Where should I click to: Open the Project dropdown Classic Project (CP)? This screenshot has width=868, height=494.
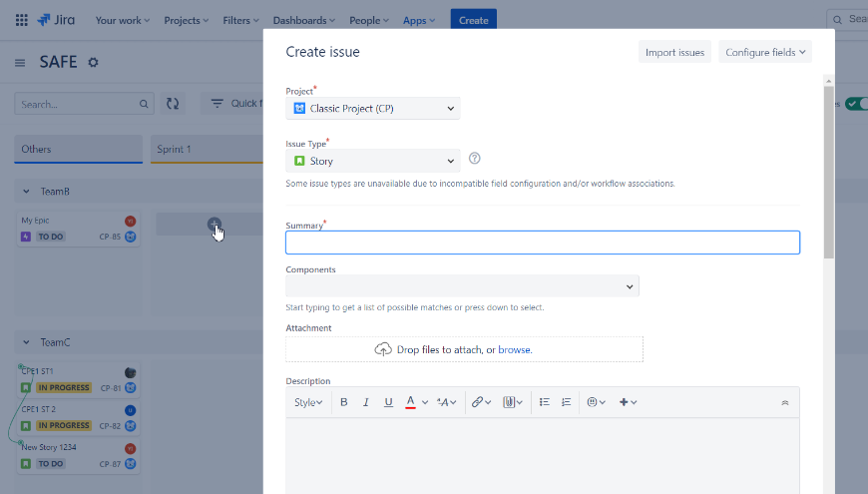click(x=372, y=109)
